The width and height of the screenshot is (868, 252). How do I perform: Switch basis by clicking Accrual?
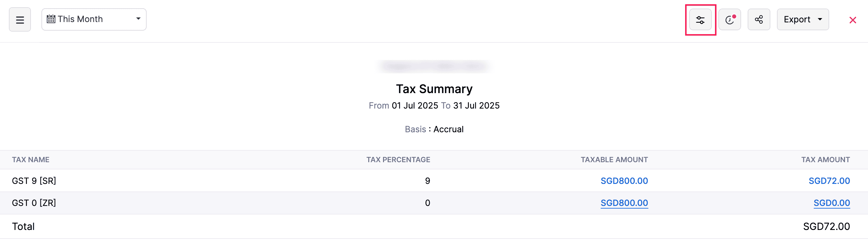[448, 129]
